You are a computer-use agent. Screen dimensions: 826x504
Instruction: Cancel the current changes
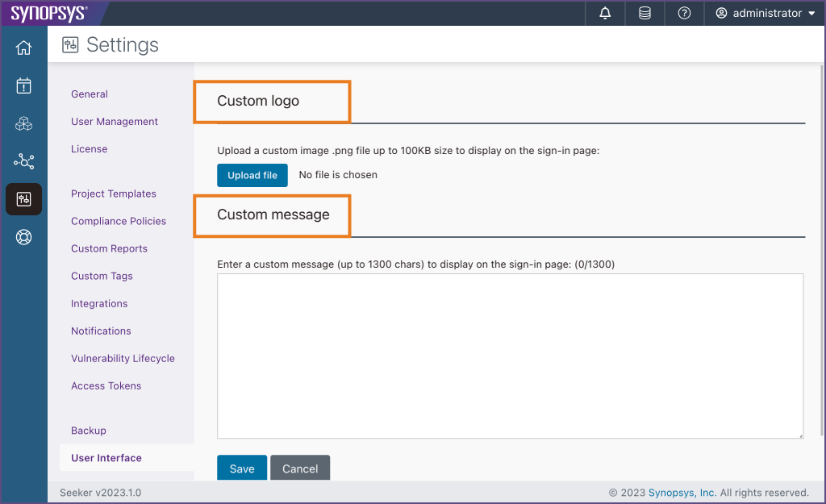299,468
